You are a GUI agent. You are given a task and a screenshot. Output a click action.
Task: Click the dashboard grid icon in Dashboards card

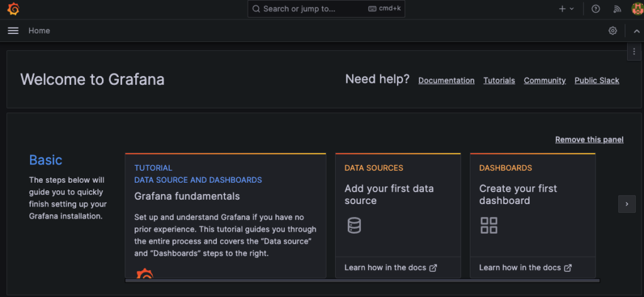489,225
